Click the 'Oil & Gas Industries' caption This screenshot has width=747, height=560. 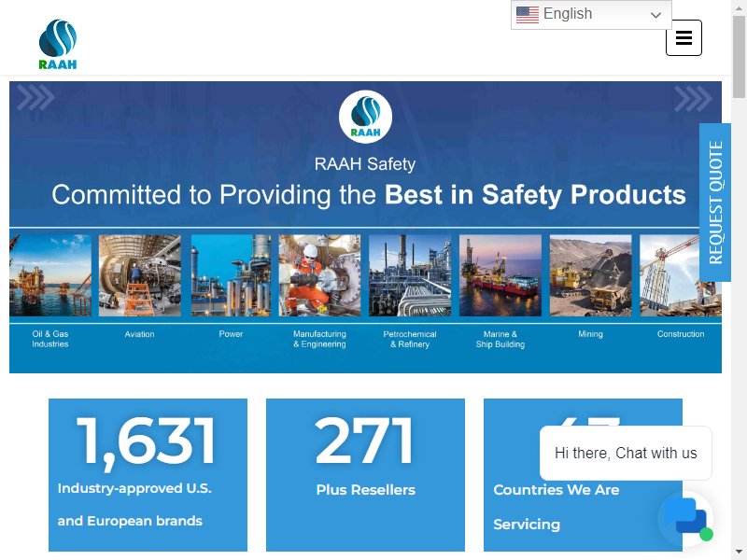[x=50, y=339]
